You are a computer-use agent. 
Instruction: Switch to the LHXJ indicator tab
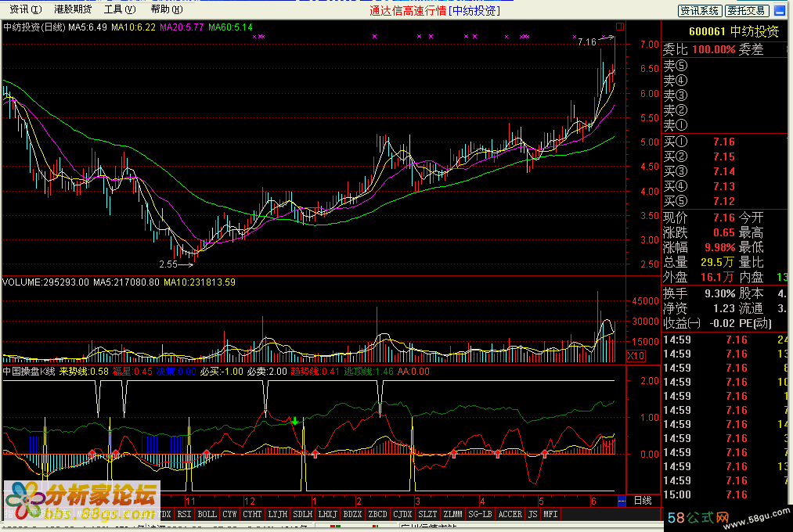coord(328,514)
